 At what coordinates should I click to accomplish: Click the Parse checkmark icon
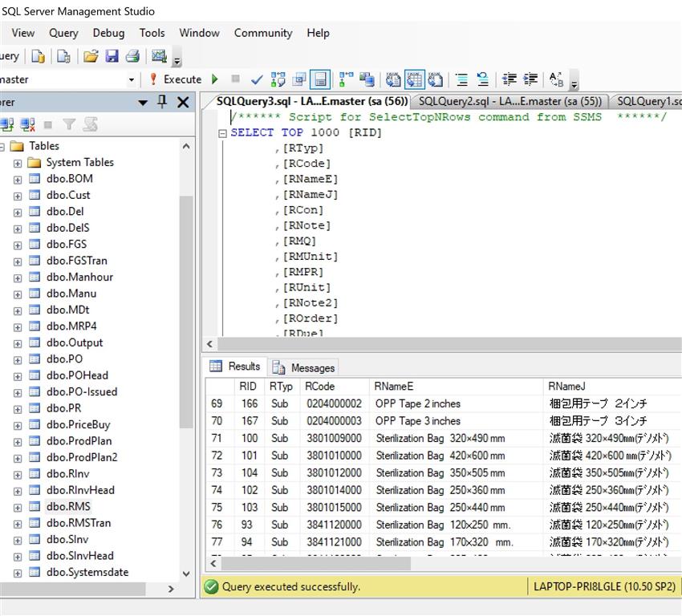257,79
